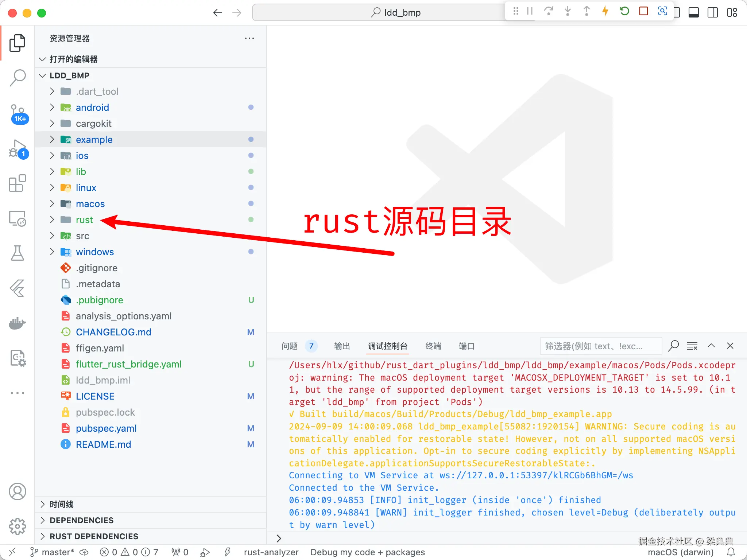This screenshot has height=560, width=747.
Task: Open Source Control view with 1K+ badge
Action: pyautogui.click(x=17, y=113)
